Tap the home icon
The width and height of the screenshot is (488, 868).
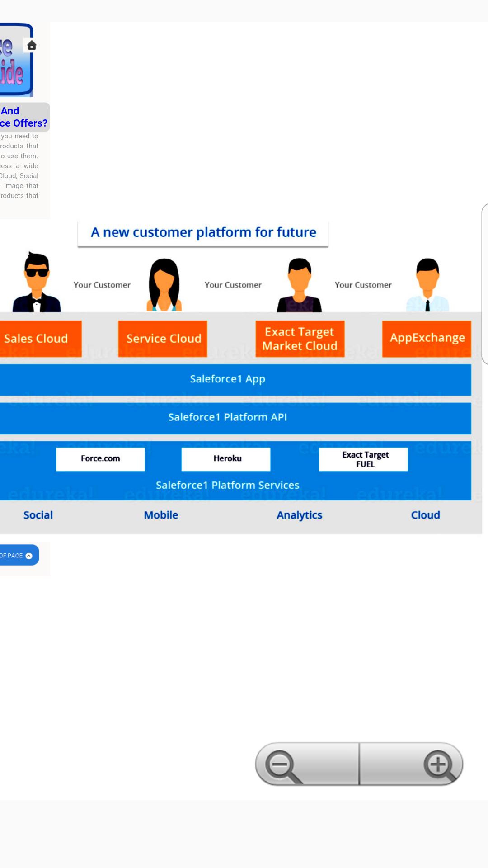click(x=32, y=45)
